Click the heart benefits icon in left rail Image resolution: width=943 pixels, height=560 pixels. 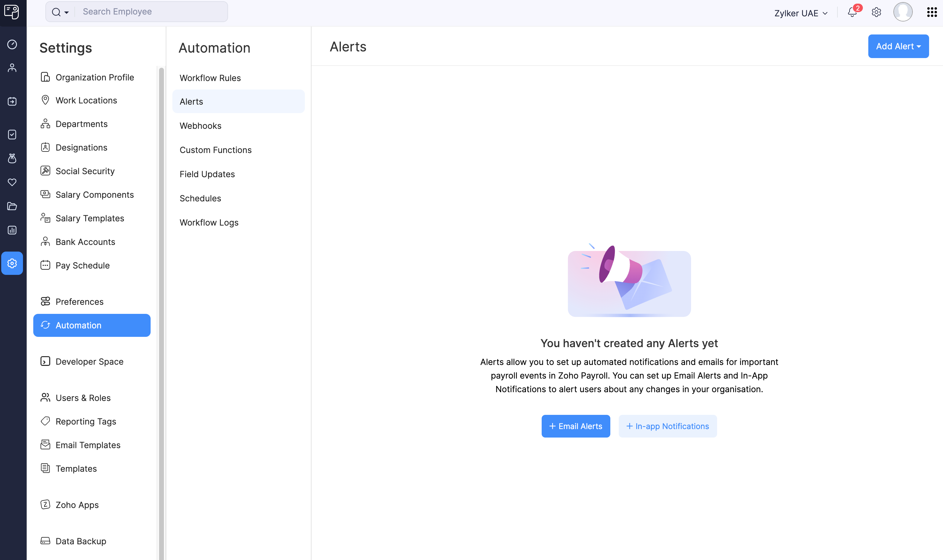tap(12, 183)
